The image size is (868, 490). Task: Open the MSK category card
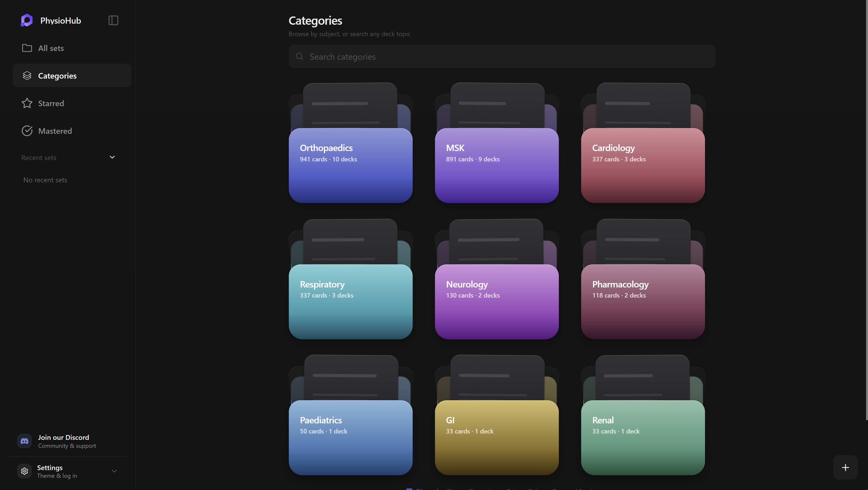[497, 165]
